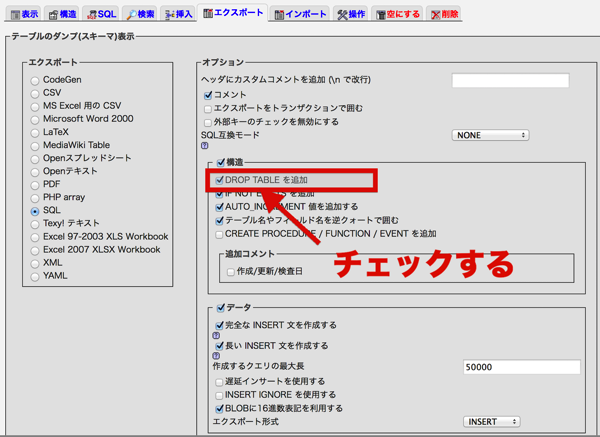Click the SQL icon on the SQL tab
Image resolution: width=600 pixels, height=437 pixels.
pos(92,15)
